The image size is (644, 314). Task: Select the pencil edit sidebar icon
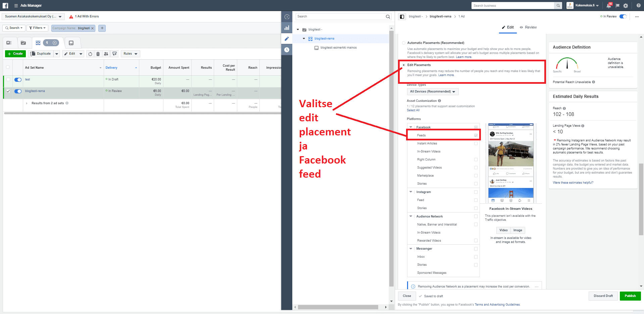(x=287, y=39)
